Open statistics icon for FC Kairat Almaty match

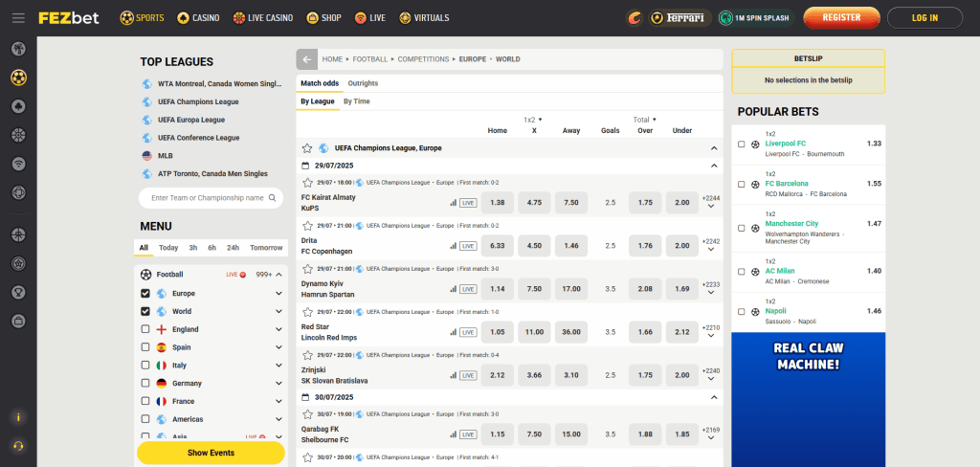453,203
